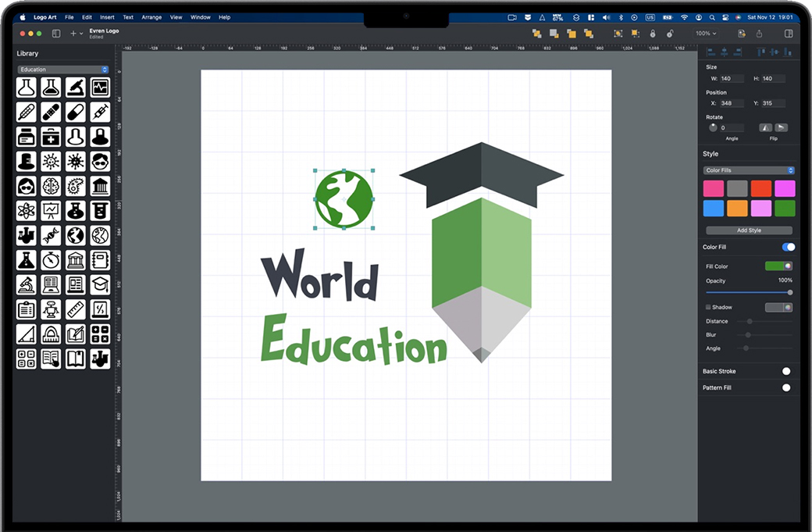812x532 pixels.
Task: Click the lock object toolbar icon
Action: (x=653, y=34)
